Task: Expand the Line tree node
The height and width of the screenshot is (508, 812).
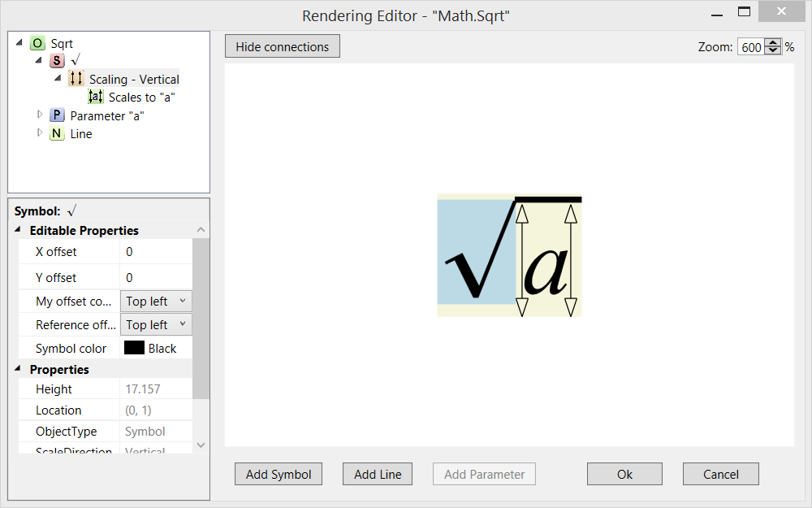Action: coord(40,133)
